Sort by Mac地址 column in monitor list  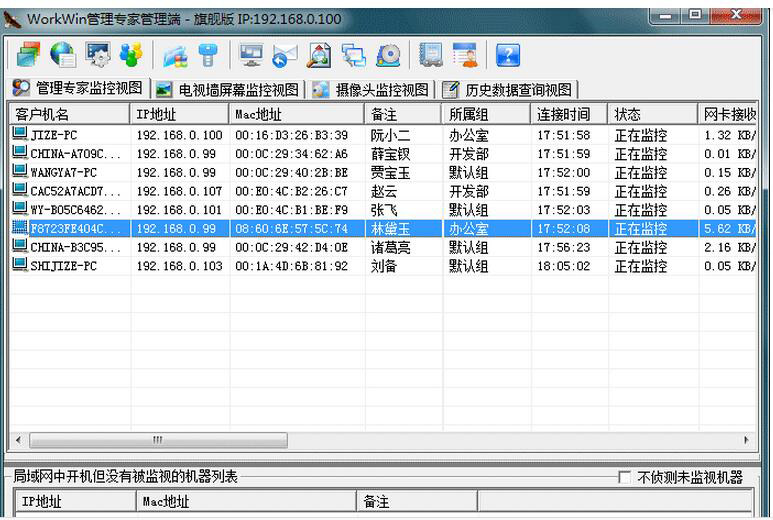click(297, 114)
